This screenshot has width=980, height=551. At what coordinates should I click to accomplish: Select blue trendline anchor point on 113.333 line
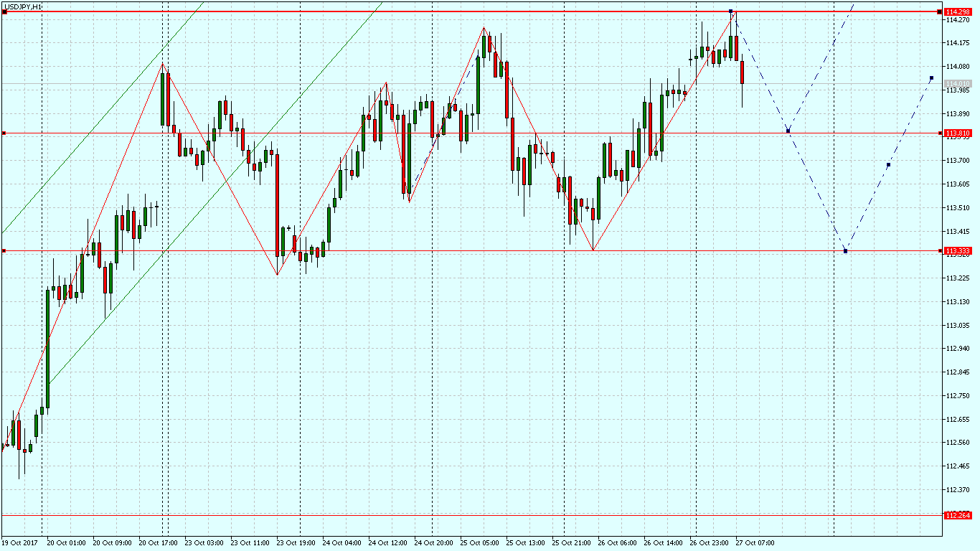(x=845, y=251)
